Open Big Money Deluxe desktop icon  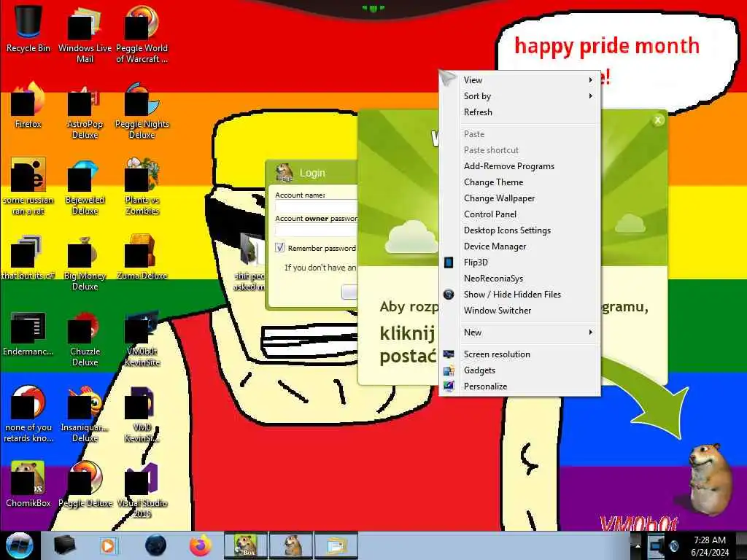pos(85,262)
